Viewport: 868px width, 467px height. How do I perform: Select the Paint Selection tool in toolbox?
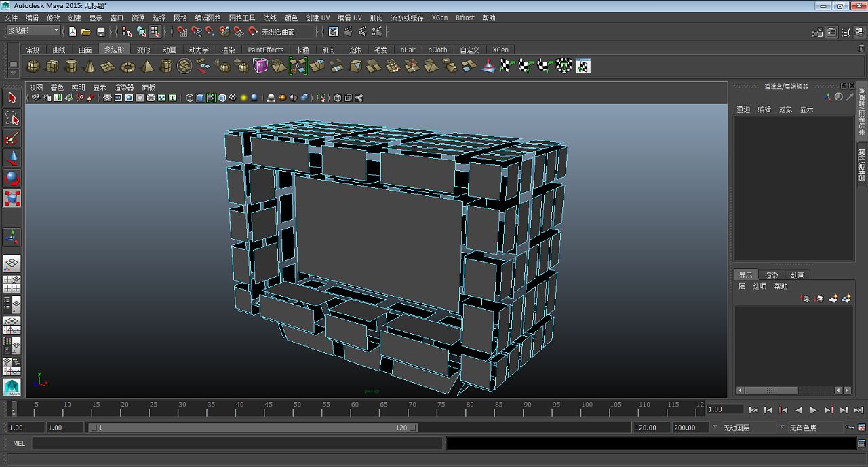pos(12,139)
